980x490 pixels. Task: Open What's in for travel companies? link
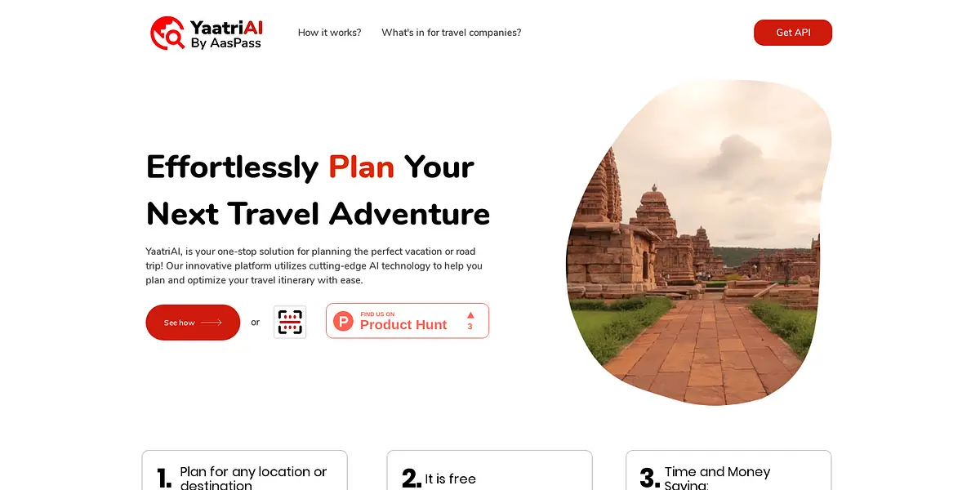point(451,33)
